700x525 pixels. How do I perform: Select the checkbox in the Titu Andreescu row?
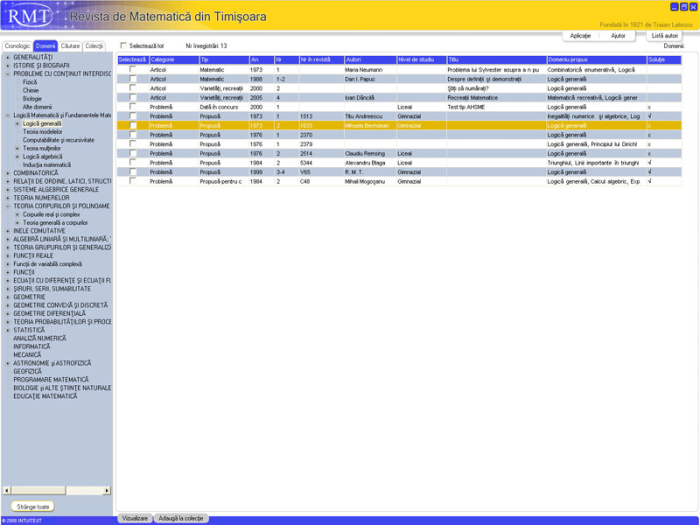[x=133, y=116]
